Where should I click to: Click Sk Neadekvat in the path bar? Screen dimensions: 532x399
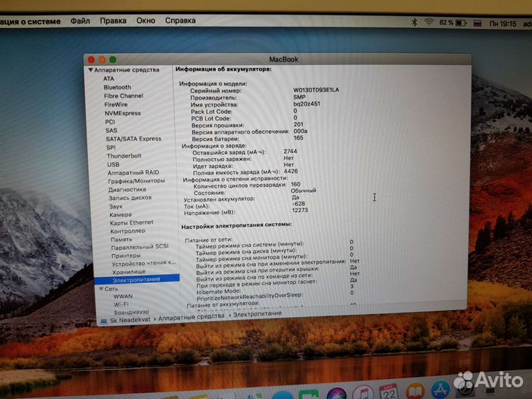pyautogui.click(x=130, y=320)
